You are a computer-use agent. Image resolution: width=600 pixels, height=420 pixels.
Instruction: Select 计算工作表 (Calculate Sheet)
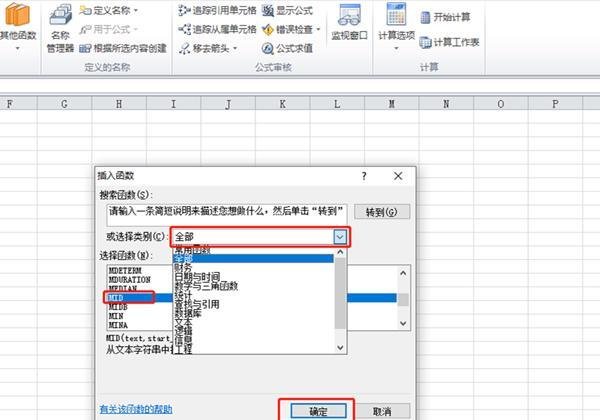tap(450, 42)
